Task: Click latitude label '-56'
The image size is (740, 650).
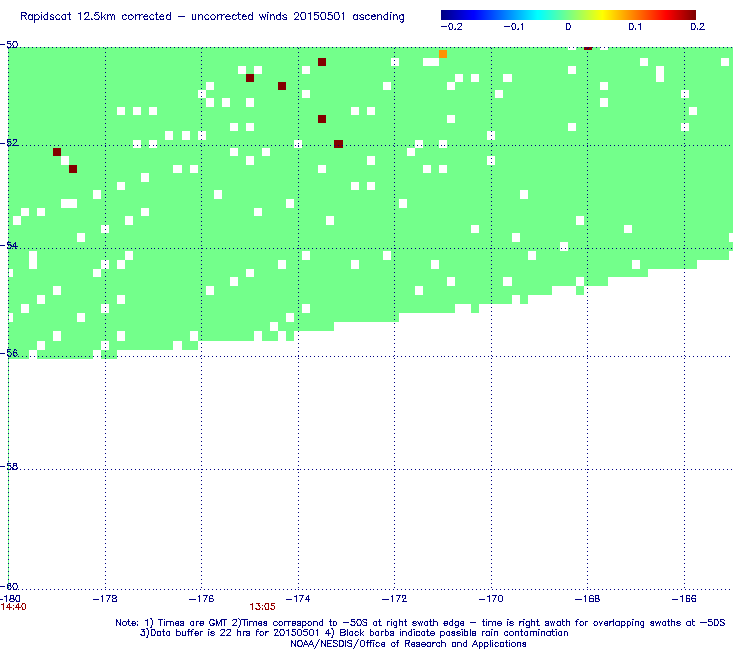Action: click(x=9, y=353)
